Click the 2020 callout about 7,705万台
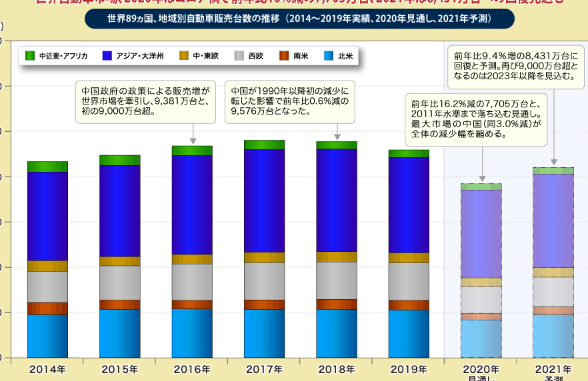Viewport: 588px width, 381px height. click(x=476, y=119)
